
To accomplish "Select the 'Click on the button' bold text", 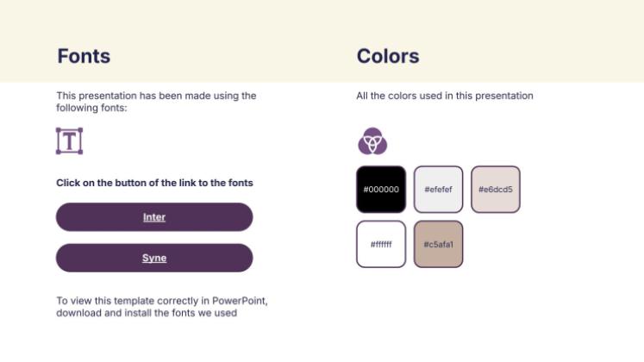I will pyautogui.click(x=154, y=183).
